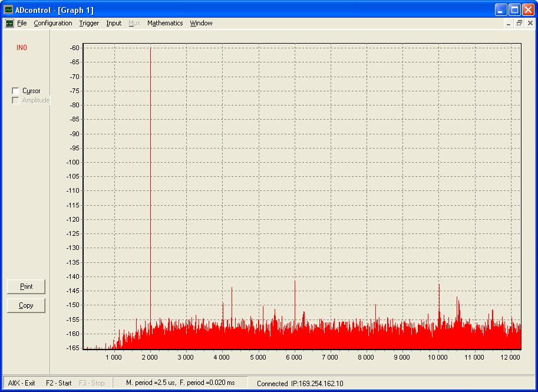Click the Print button
Image resolution: width=538 pixels, height=392 pixels.
26,286
